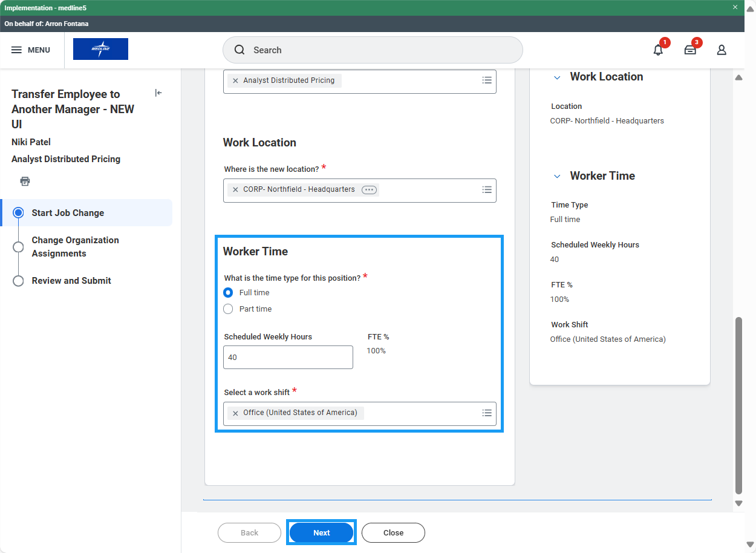This screenshot has height=553, width=756.
Task: Open the inbox tray icon
Action: [x=690, y=50]
